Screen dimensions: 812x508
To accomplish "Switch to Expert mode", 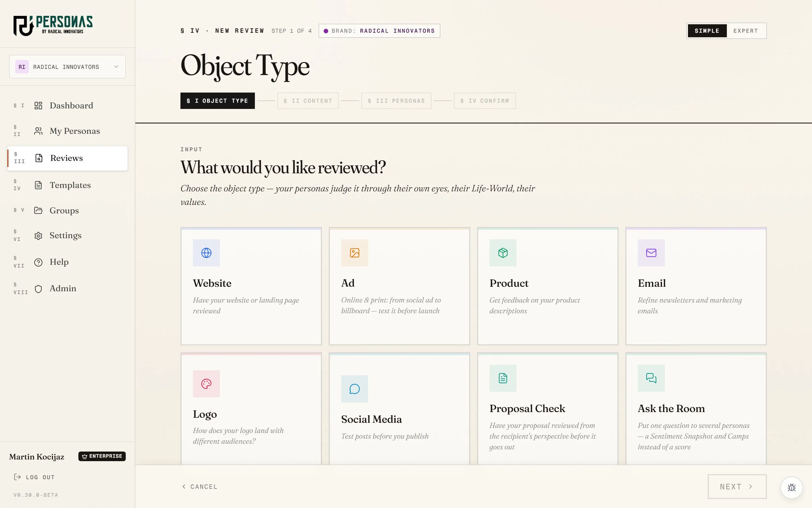I will pos(745,31).
